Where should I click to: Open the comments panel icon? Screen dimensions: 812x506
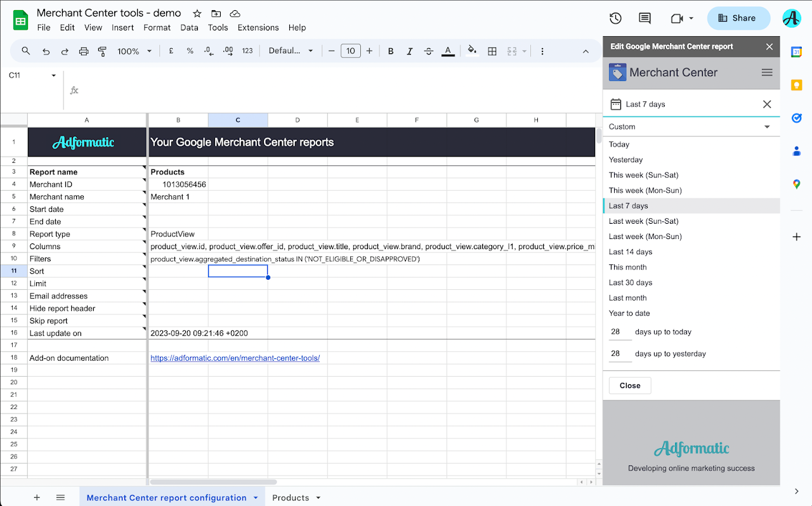[645, 18]
